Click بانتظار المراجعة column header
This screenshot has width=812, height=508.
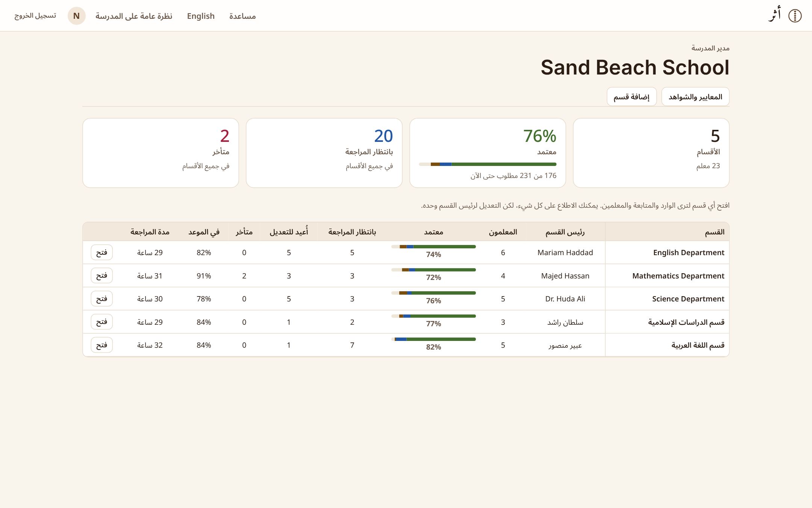click(x=352, y=232)
